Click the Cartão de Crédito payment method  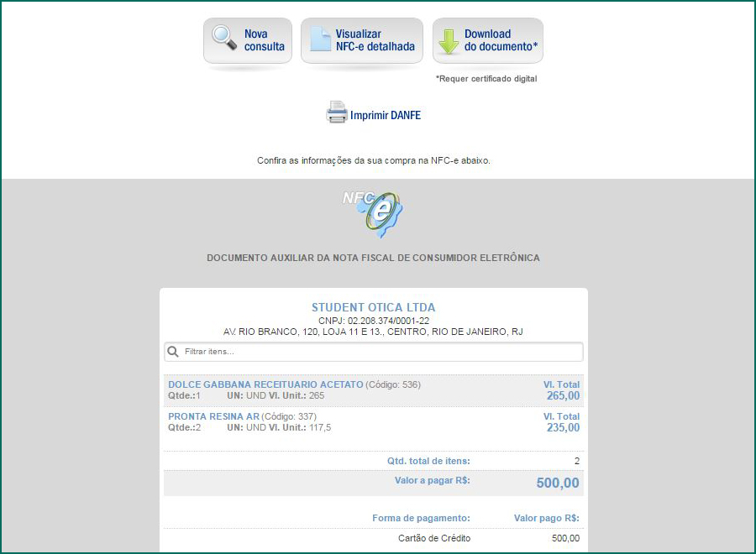(x=433, y=538)
